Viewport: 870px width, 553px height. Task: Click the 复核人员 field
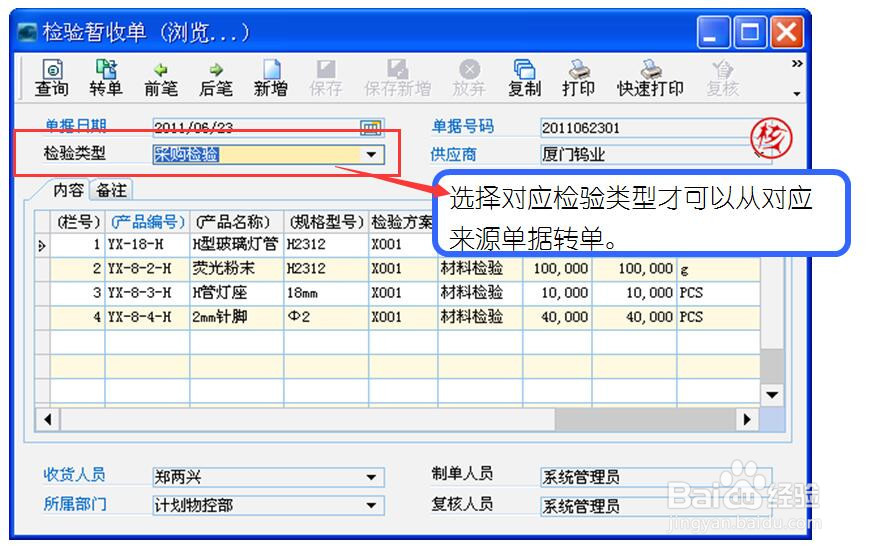pyautogui.click(x=656, y=506)
